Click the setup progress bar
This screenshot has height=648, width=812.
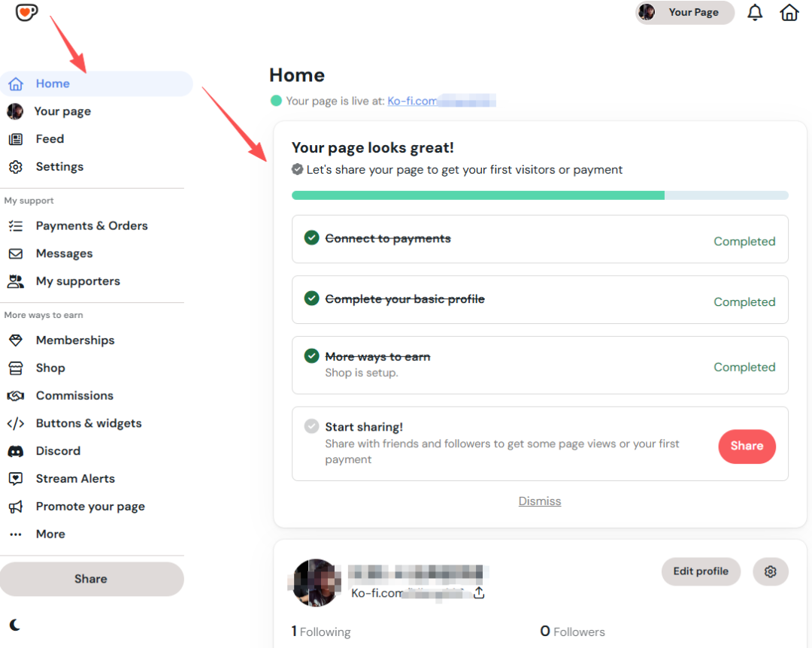tap(539, 195)
